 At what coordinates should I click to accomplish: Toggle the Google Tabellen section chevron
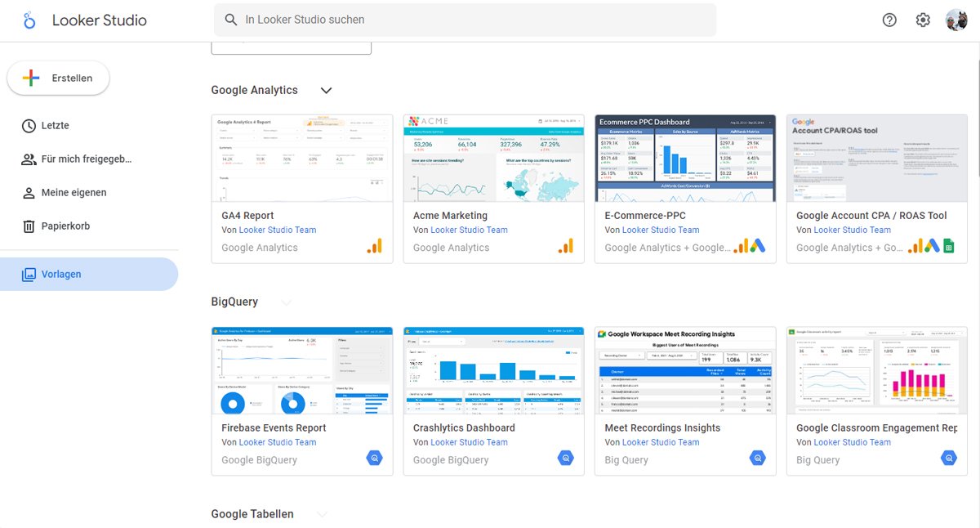tap(322, 514)
